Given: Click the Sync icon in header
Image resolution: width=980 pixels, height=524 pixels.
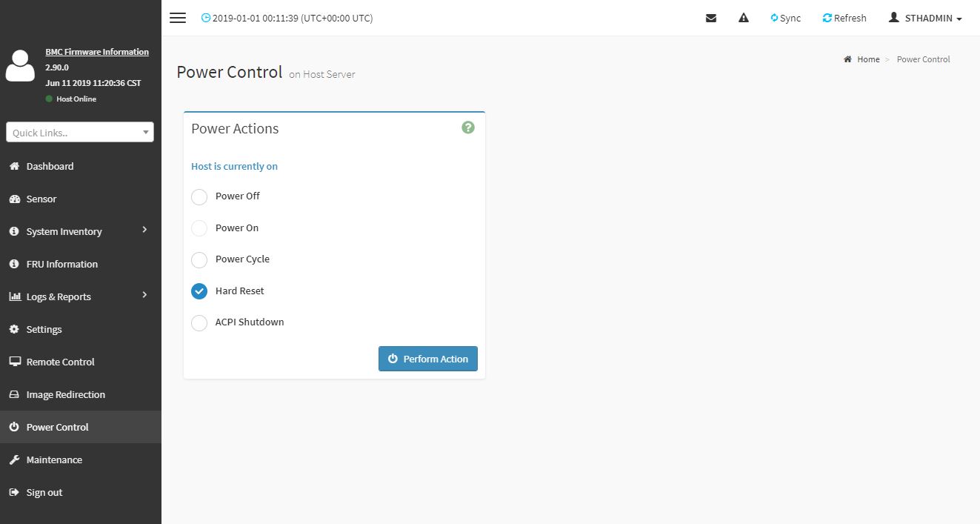Looking at the screenshot, I should pyautogui.click(x=775, y=18).
